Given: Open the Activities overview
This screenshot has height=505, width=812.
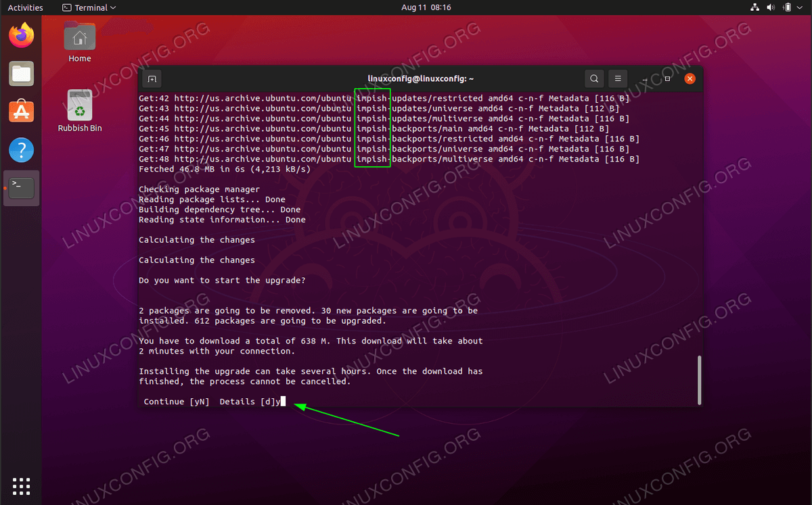Looking at the screenshot, I should tap(25, 7).
